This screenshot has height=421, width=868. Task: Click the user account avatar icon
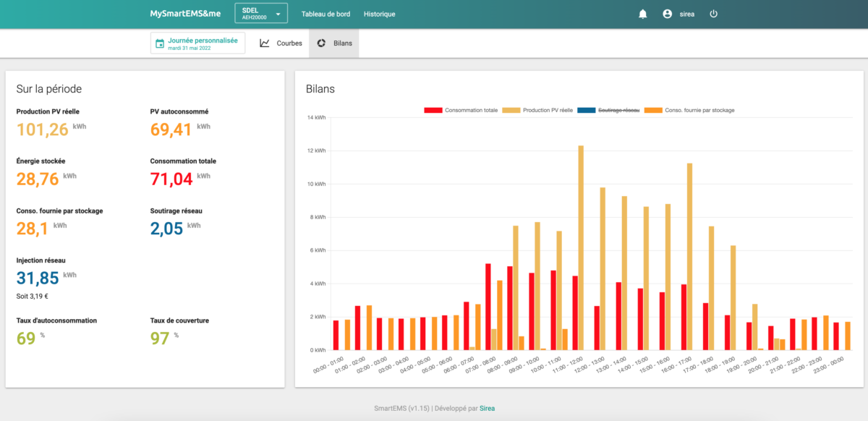[667, 14]
